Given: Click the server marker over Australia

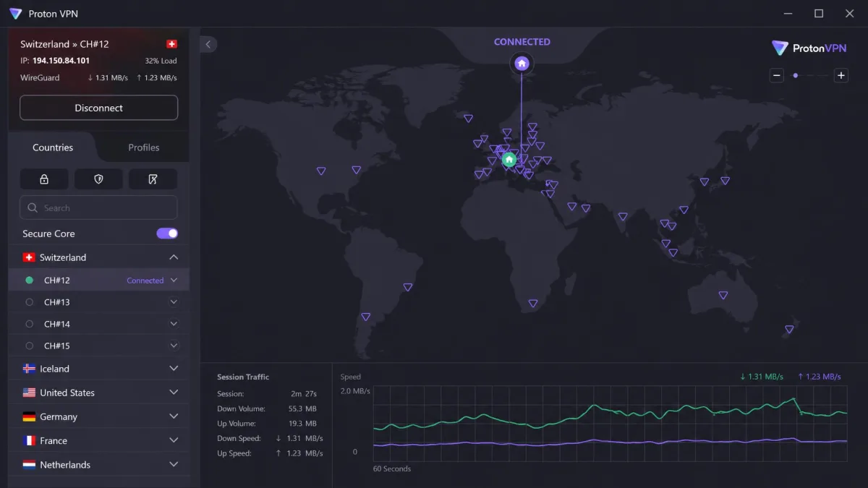Looking at the screenshot, I should [723, 295].
